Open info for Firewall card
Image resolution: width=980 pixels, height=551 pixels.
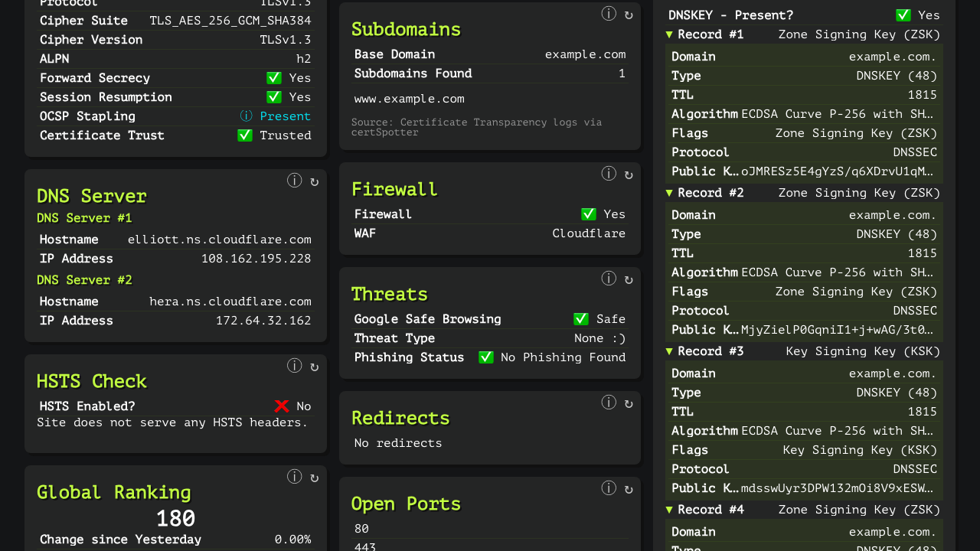click(x=609, y=174)
